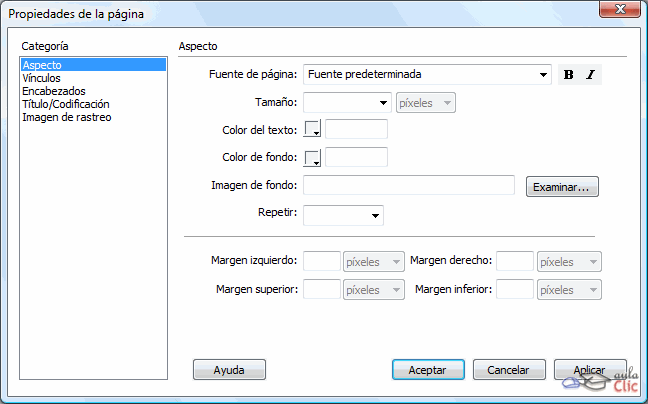
Task: Select the Vínculos category
Action: pyautogui.click(x=41, y=78)
